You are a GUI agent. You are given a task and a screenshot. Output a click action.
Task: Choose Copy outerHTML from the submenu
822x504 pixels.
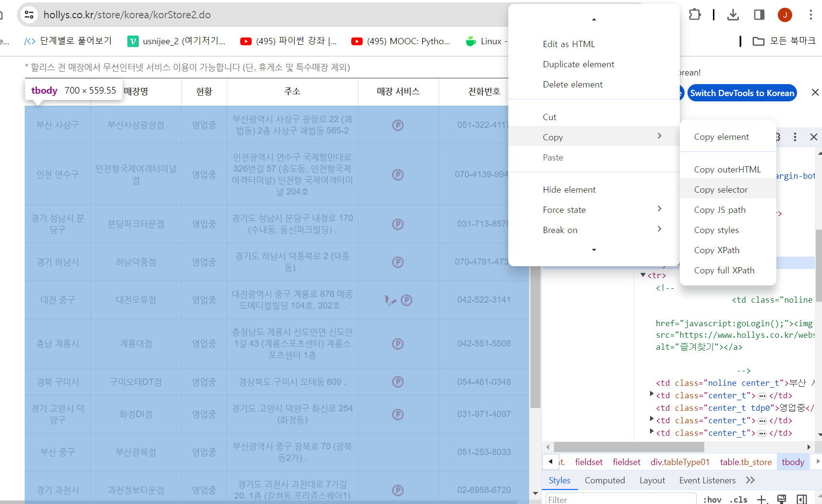(728, 170)
